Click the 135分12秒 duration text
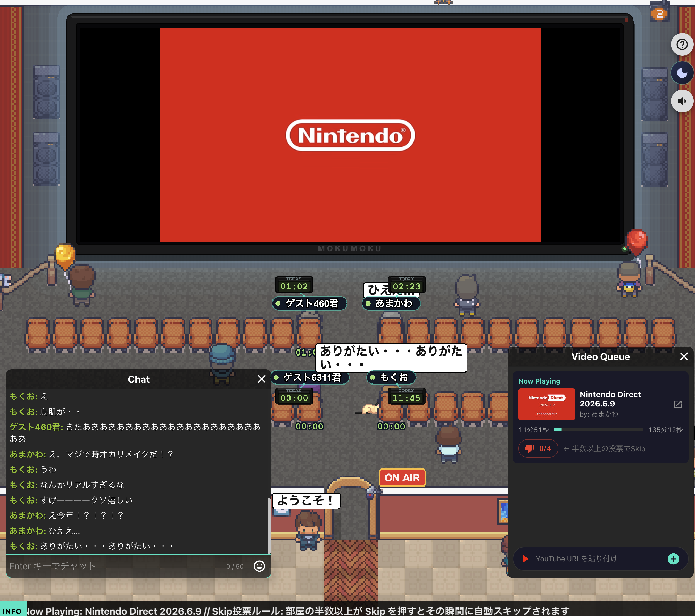This screenshot has width=695, height=616. (665, 430)
